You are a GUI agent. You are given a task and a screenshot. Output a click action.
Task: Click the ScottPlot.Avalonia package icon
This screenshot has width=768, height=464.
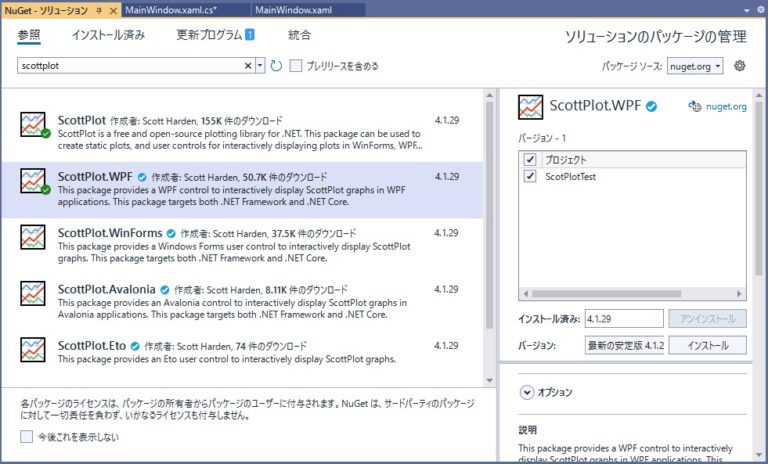(34, 295)
